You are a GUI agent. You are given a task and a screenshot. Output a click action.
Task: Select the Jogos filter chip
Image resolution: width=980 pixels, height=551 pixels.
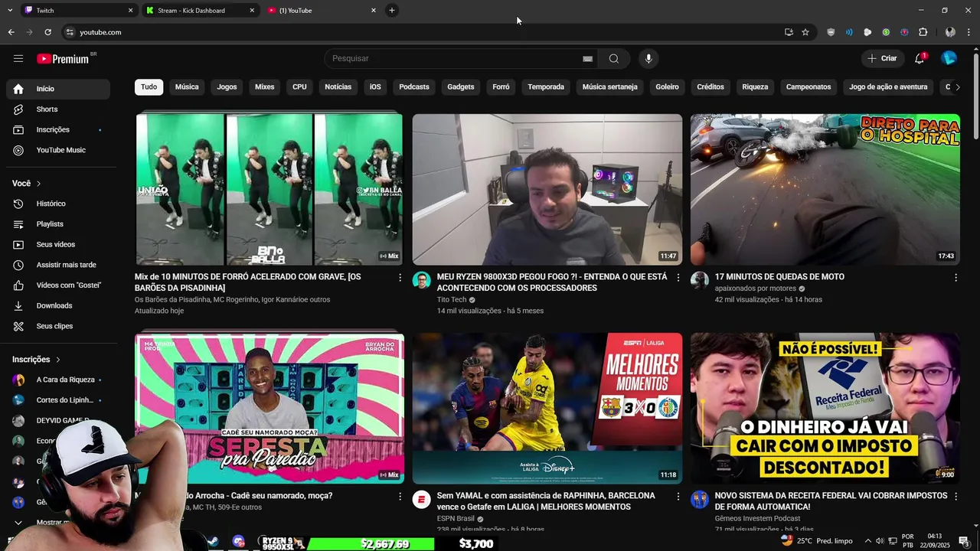227,87
